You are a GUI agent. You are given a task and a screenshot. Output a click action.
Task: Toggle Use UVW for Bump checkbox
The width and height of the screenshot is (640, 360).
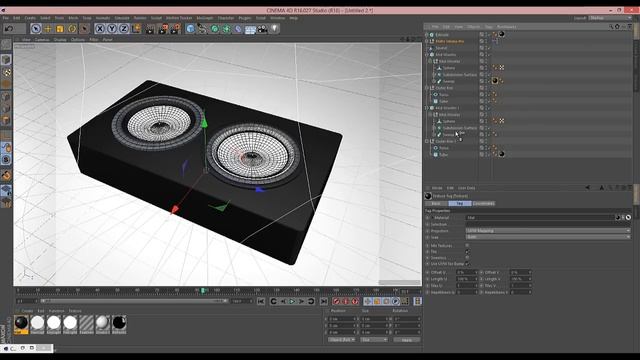pos(467,264)
